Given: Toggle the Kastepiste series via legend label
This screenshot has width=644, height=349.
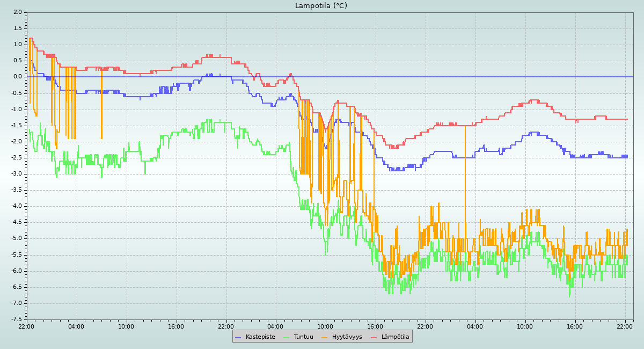Looking at the screenshot, I should coord(260,337).
